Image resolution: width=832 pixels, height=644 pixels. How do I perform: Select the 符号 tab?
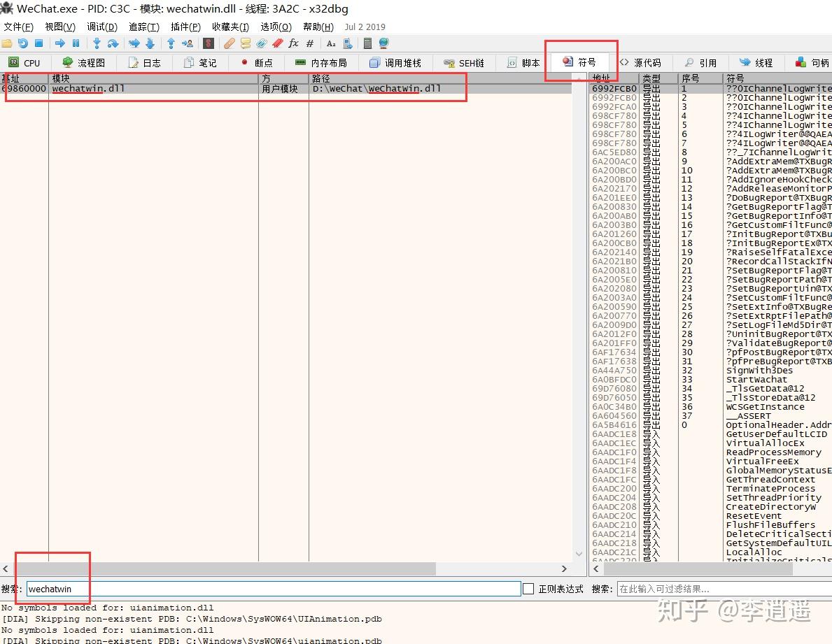pos(579,62)
